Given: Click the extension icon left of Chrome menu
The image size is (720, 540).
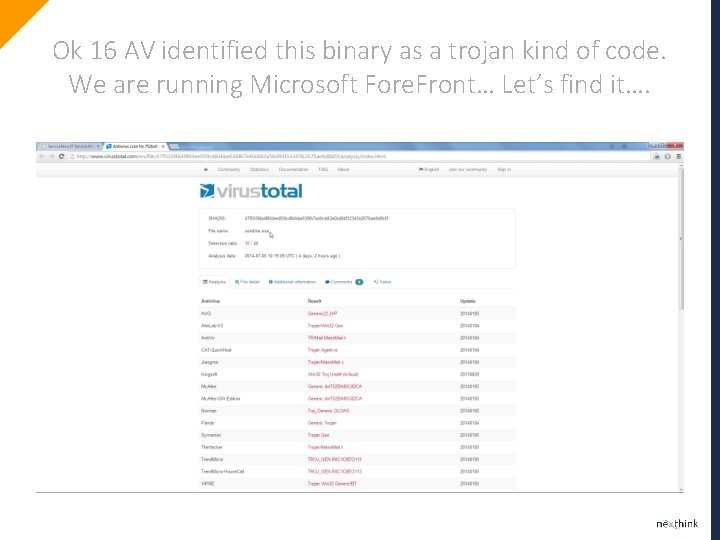Looking at the screenshot, I should [x=668, y=157].
